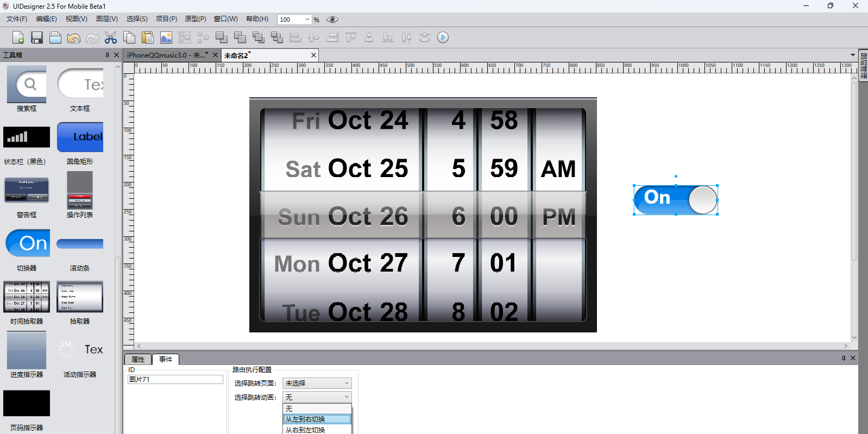Image resolution: width=868 pixels, height=434 pixels.
Task: Click the paste clipboard icon
Action: tap(147, 37)
